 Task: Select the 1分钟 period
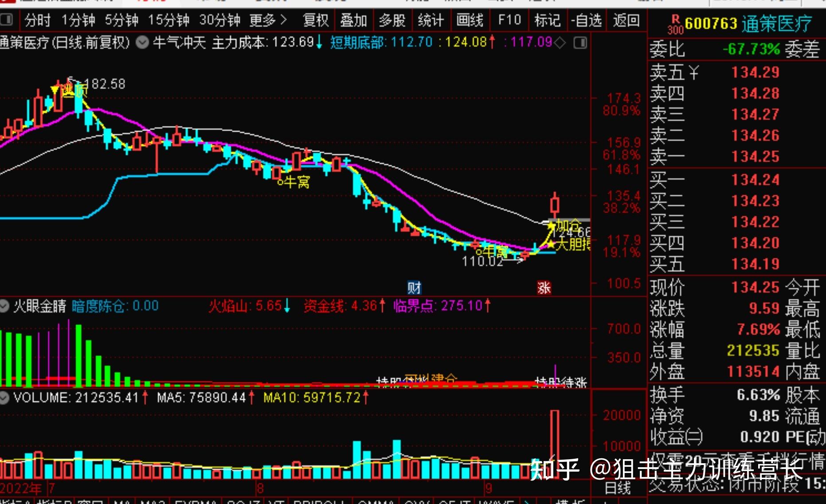(x=78, y=20)
